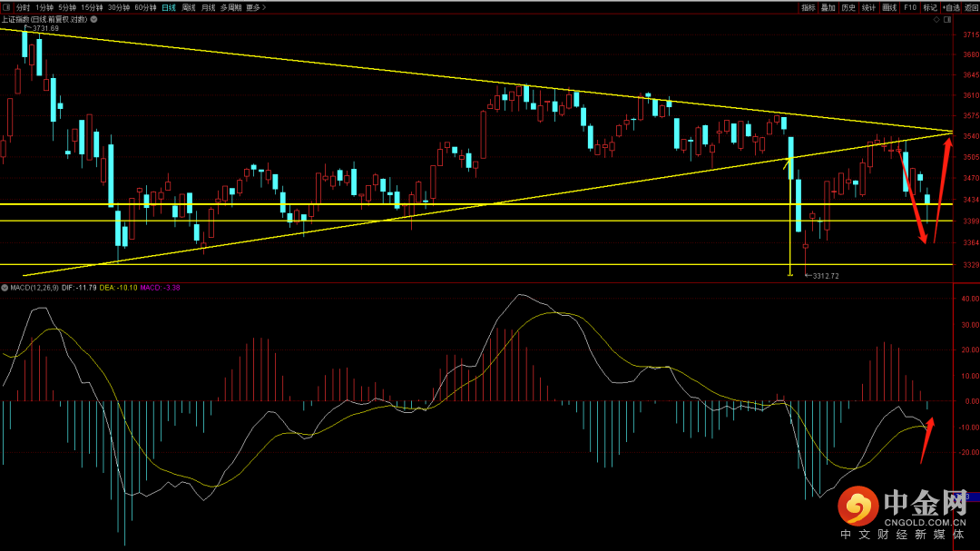
Task: Select the 日线 daily chart tab
Action: (169, 7)
